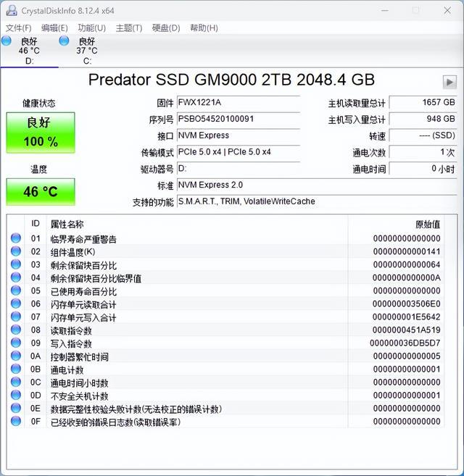Click raw value 0000000451A519

tap(406, 330)
